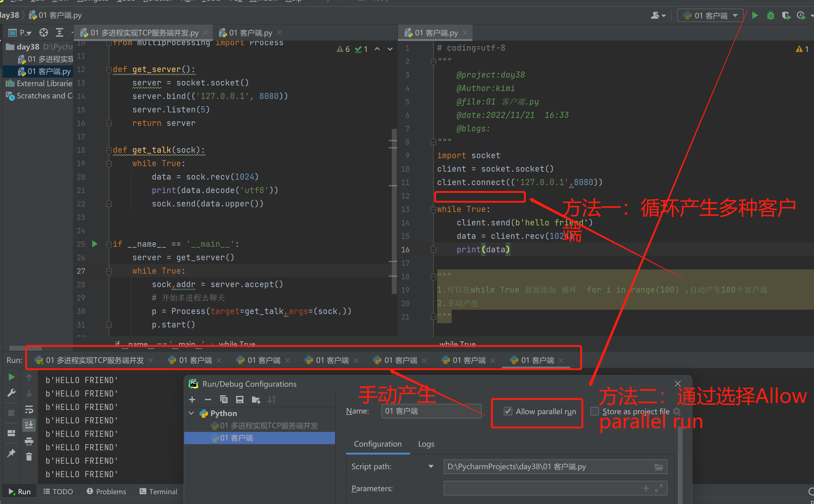Click the green Run button in top toolbar
This screenshot has width=814, height=504.
pos(755,15)
